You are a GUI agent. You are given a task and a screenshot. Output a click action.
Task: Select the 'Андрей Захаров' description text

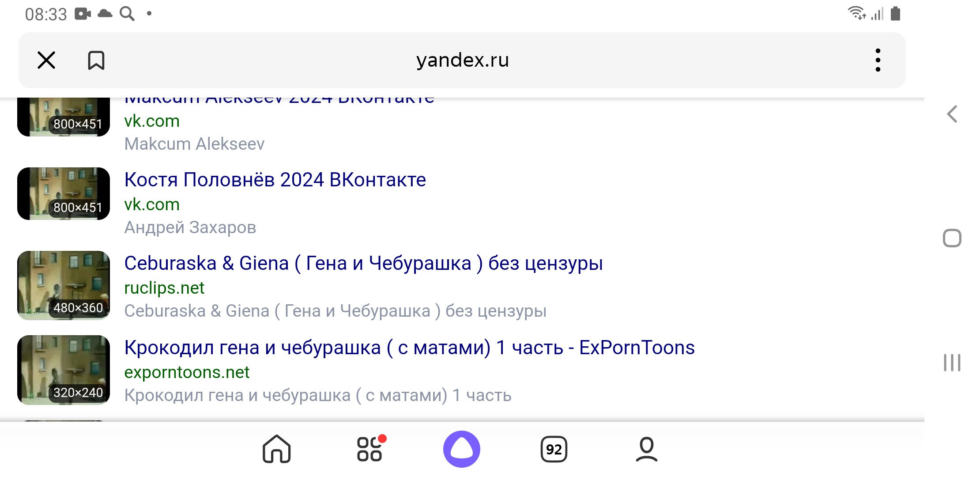tap(190, 227)
